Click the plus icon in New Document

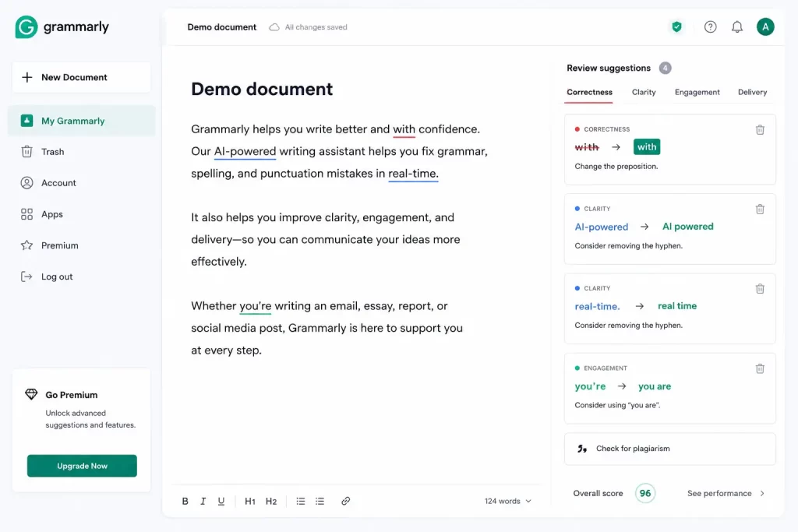[27, 77]
